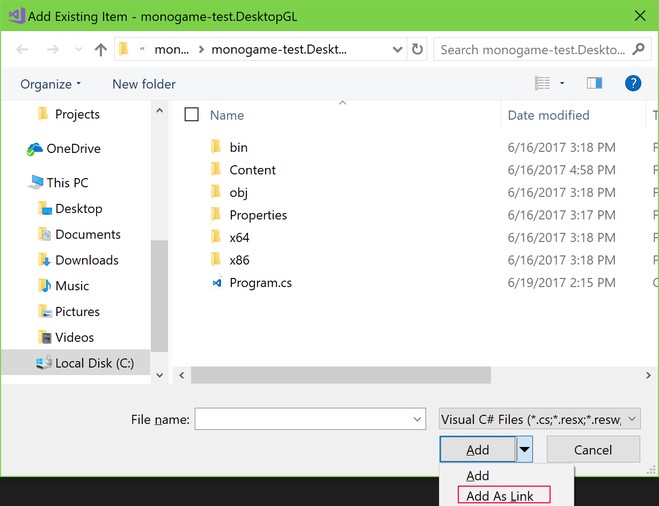The image size is (659, 506).
Task: Expand address bar history dropdown
Action: click(x=398, y=50)
